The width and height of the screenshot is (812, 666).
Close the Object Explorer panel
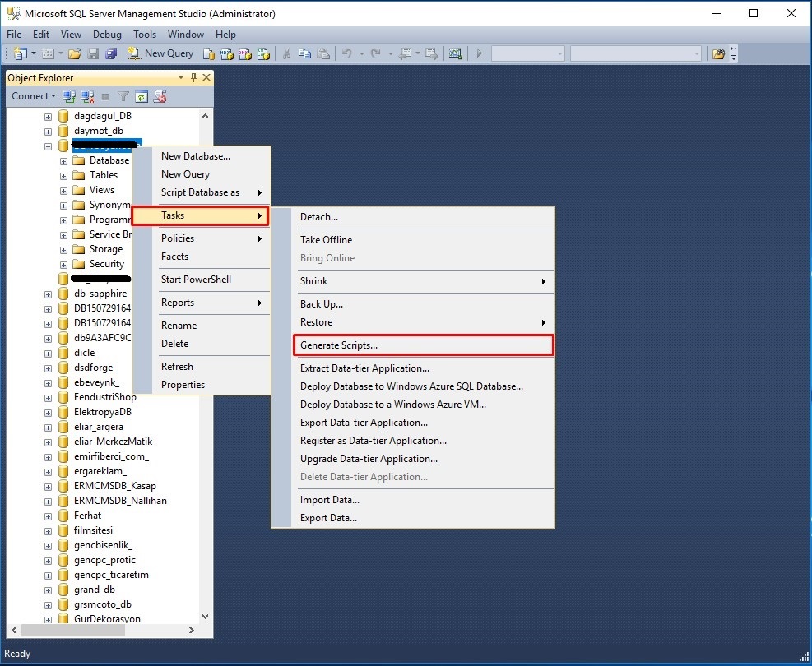tap(206, 77)
